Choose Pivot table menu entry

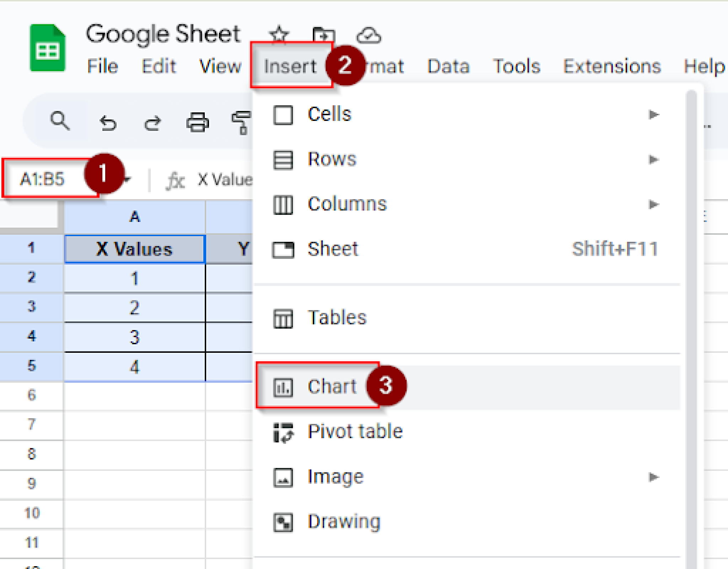(355, 432)
